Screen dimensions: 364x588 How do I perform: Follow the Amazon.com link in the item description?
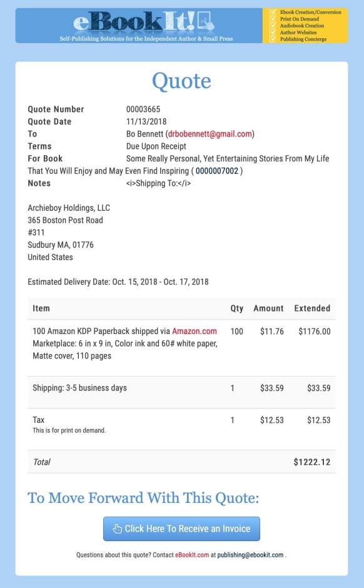pyautogui.click(x=194, y=331)
